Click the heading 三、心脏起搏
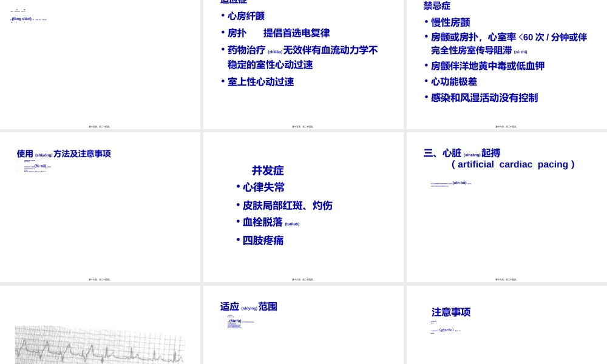607x364 pixels. 462,153
